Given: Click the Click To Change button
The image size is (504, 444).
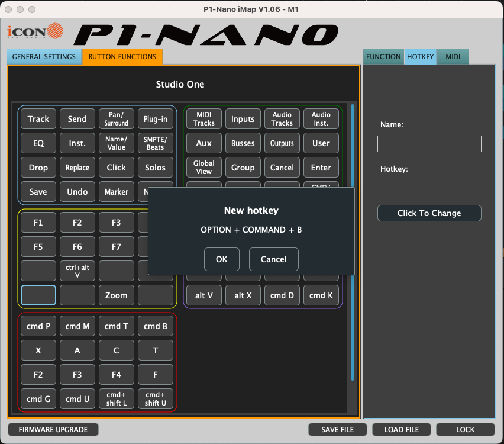Looking at the screenshot, I should pyautogui.click(x=429, y=213).
